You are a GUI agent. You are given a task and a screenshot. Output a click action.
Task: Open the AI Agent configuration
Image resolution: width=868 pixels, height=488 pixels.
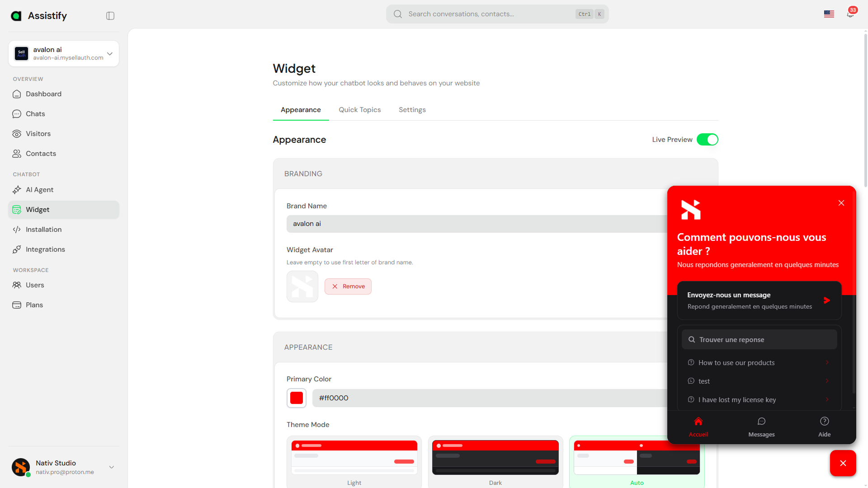(39, 190)
